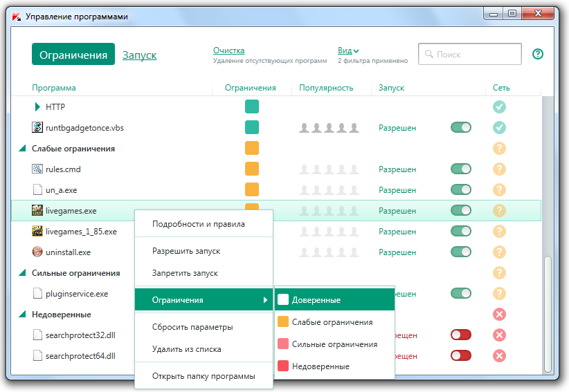This screenshot has width=569, height=392.
Task: Choose Открыть папку программы from context menu
Action: pos(204,376)
